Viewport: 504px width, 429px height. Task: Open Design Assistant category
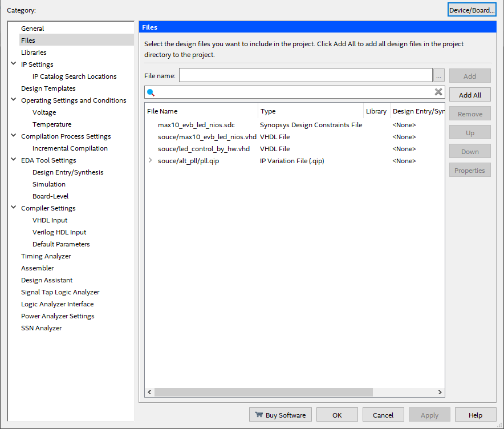[47, 280]
